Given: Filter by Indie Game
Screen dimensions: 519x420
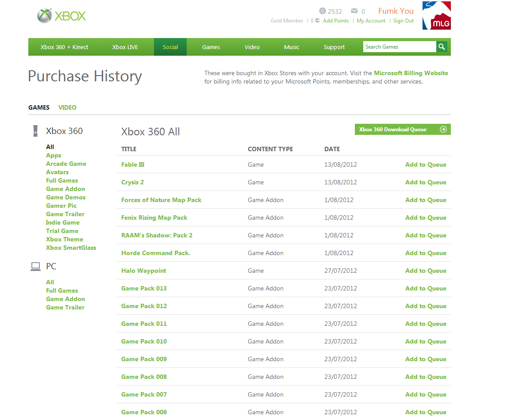Looking at the screenshot, I should [63, 222].
